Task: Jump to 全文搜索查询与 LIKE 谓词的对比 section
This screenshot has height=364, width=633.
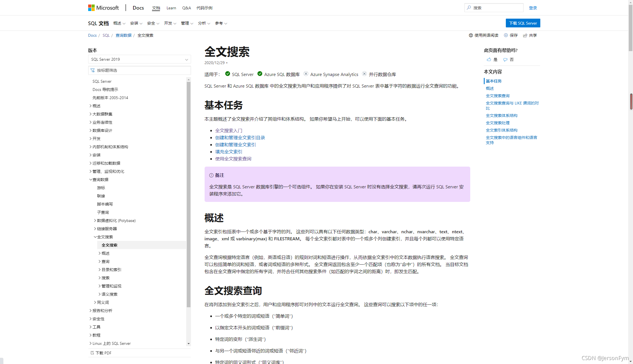Action: point(512,106)
